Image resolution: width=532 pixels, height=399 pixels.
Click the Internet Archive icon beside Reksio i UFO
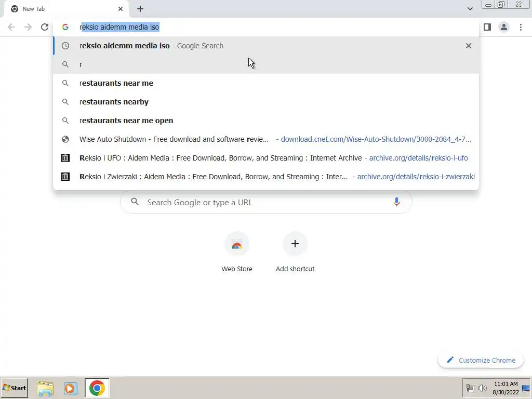coord(65,158)
